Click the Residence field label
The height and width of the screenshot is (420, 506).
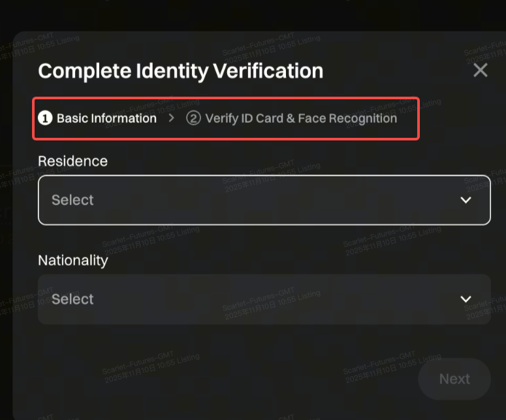click(x=73, y=161)
